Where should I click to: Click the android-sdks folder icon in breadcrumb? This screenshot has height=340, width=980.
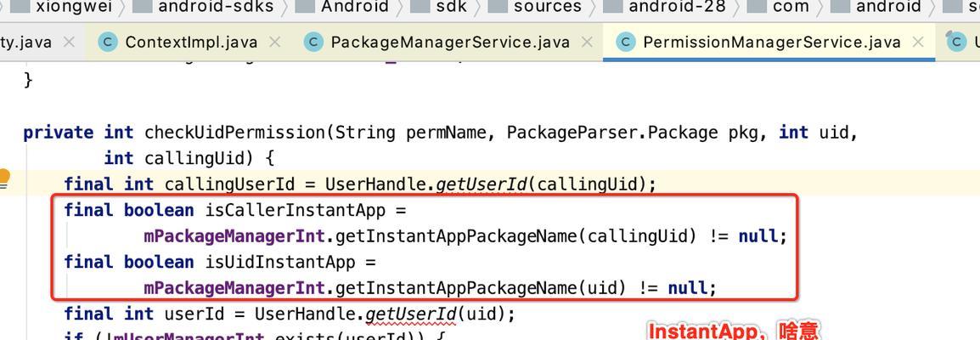point(143,7)
